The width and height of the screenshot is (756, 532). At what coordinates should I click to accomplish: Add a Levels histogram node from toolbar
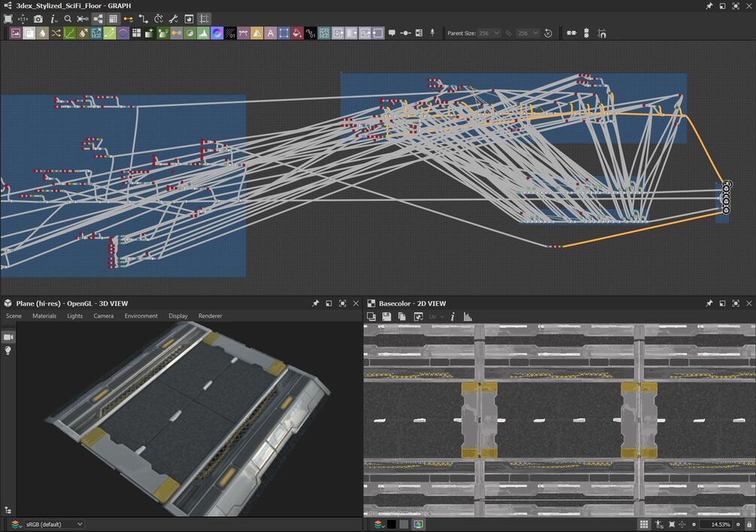203,33
